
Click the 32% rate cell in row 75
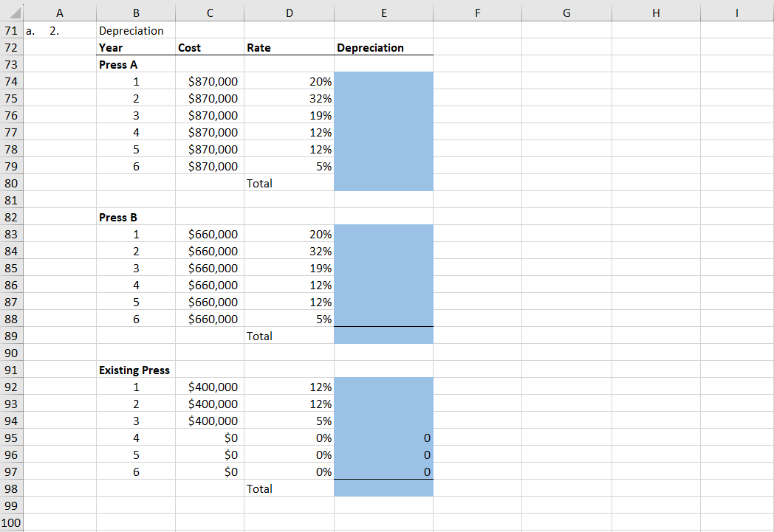pos(290,98)
